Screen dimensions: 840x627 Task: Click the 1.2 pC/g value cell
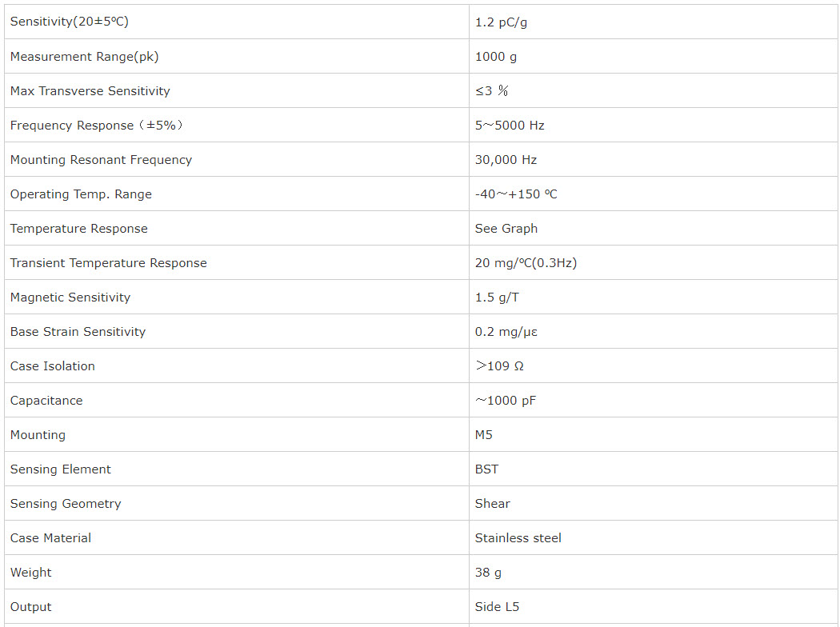point(654,22)
